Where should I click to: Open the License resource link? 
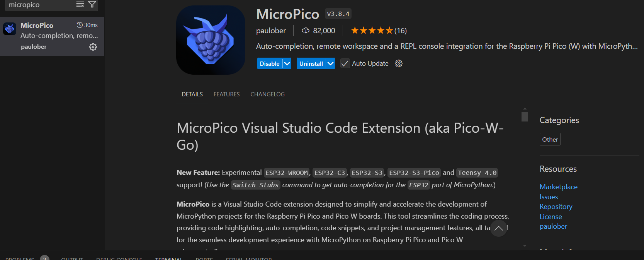[551, 217]
